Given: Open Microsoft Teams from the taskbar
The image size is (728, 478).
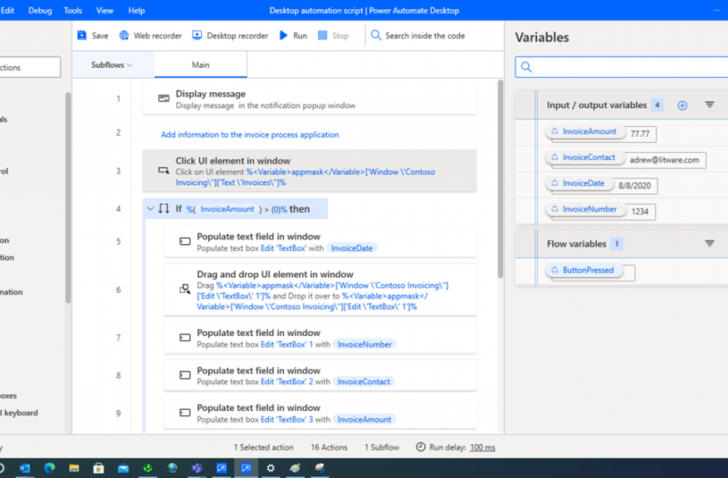Looking at the screenshot, I should [197, 468].
